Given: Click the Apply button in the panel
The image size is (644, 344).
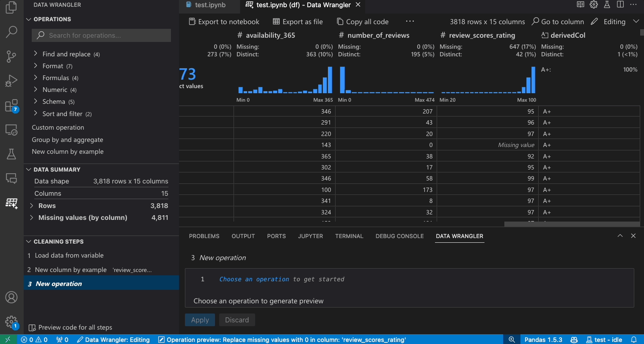Looking at the screenshot, I should click(200, 320).
